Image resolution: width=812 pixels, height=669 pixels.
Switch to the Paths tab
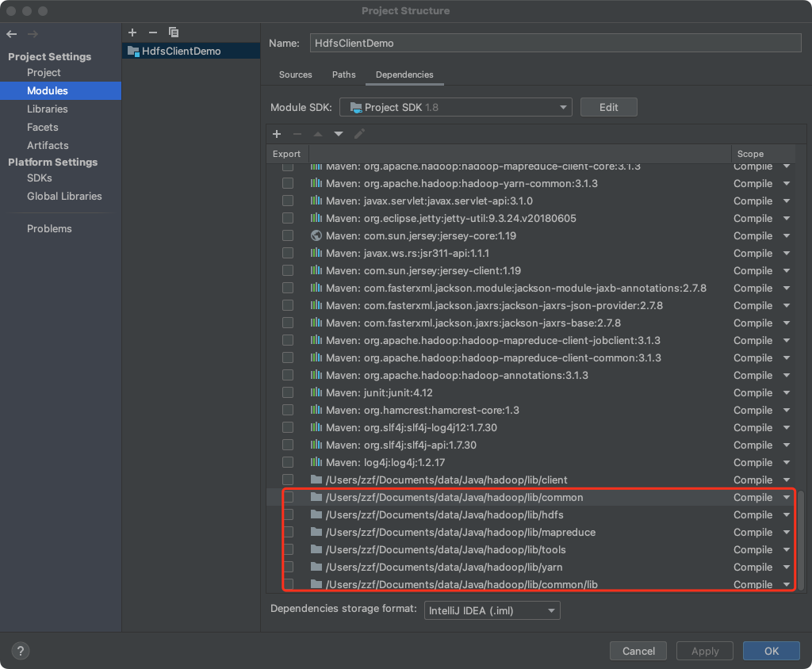click(344, 75)
